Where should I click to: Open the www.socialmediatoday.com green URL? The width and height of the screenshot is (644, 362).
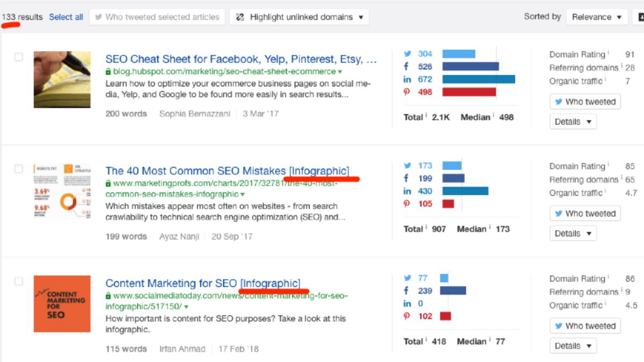pos(227,301)
